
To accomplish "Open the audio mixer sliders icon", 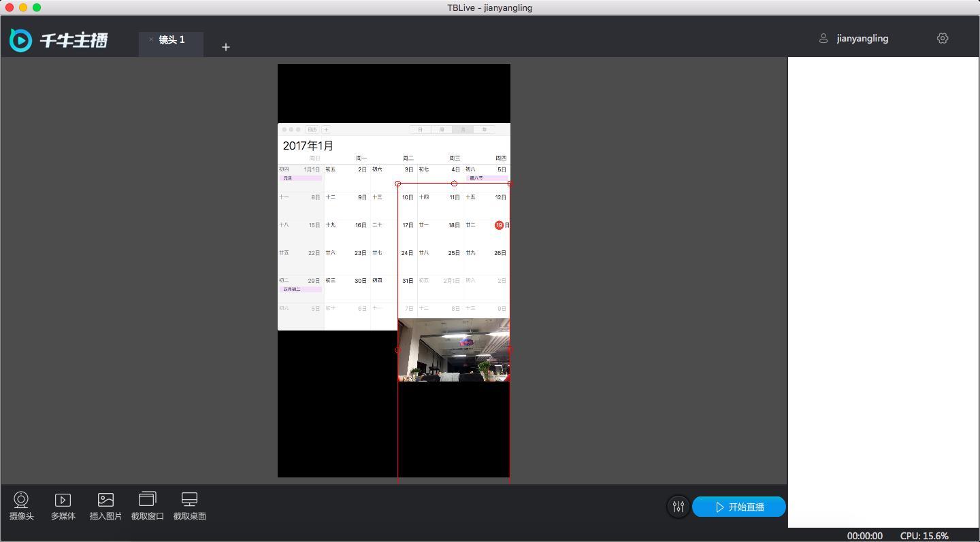I will click(x=678, y=507).
